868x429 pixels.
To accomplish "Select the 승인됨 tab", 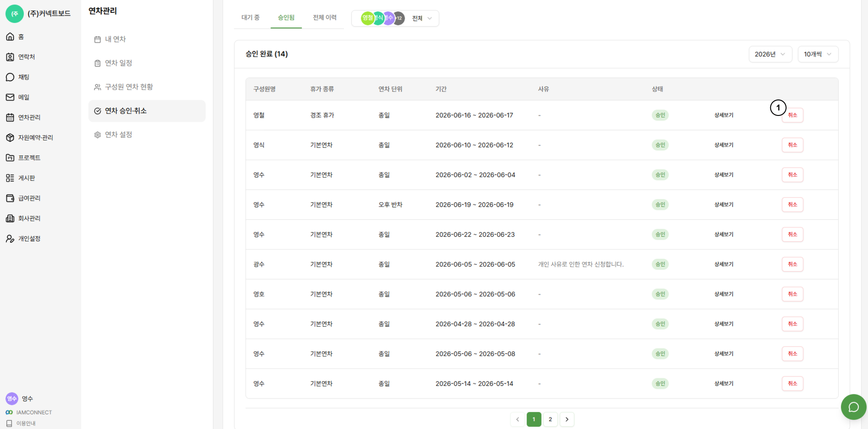I will 286,17.
